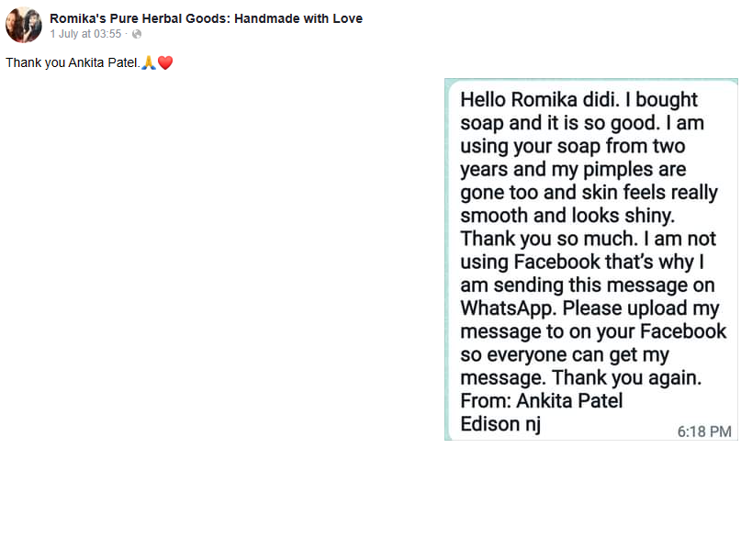This screenshot has height=560, width=752.
Task: Open the 1 July at 03:55 timestamp
Action: (x=85, y=34)
